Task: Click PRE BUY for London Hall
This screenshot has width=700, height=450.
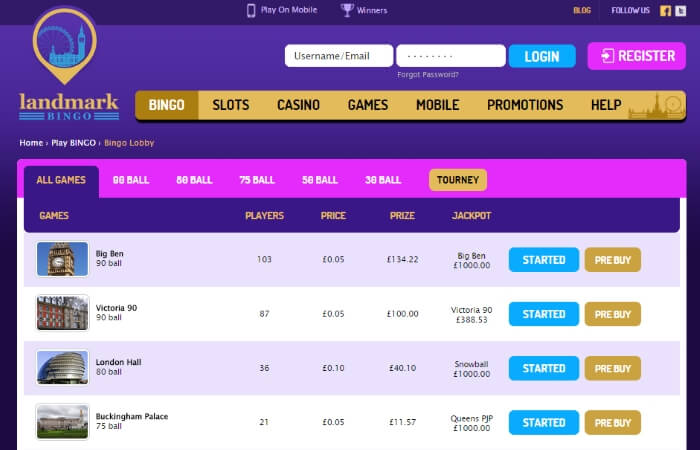Action: (612, 368)
